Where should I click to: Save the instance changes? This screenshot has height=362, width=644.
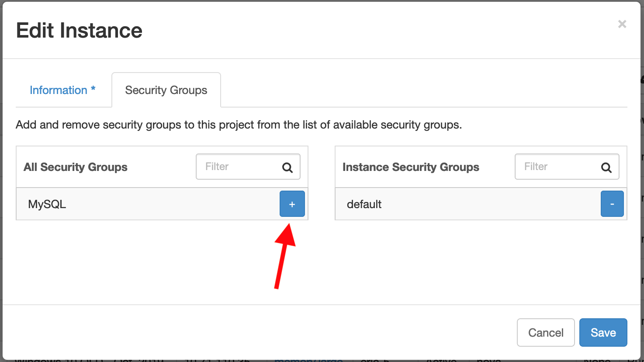[603, 332]
